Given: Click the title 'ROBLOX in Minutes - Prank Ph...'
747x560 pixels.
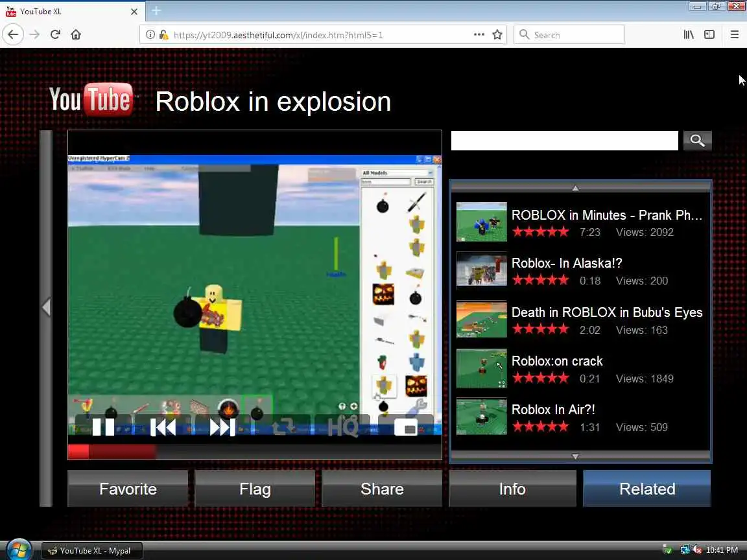Looking at the screenshot, I should pyautogui.click(x=606, y=215).
